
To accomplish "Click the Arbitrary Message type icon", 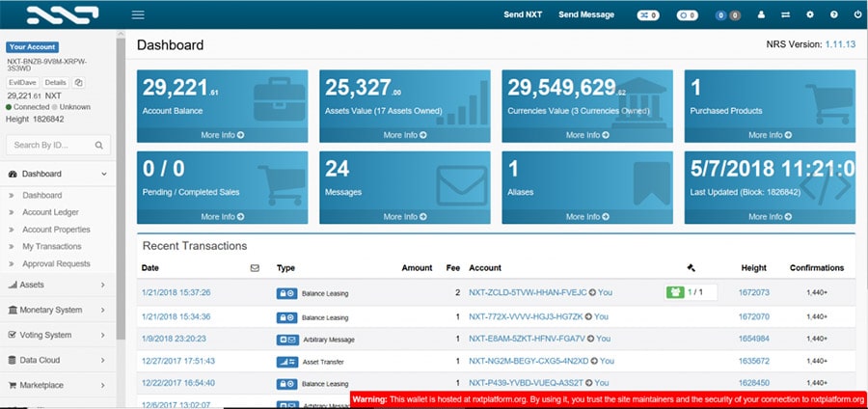I will (286, 340).
